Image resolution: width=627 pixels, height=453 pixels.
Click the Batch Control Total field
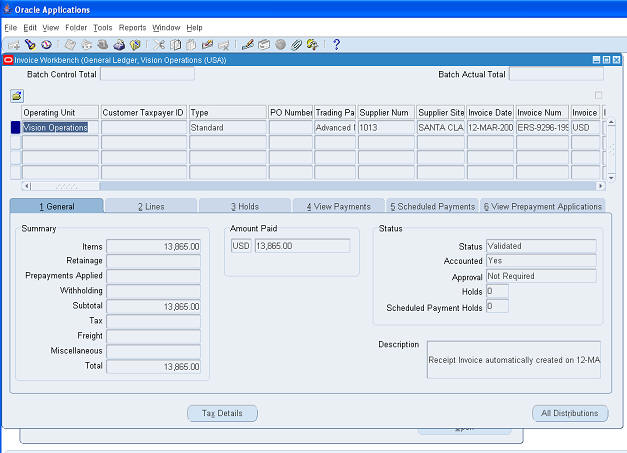coord(147,74)
